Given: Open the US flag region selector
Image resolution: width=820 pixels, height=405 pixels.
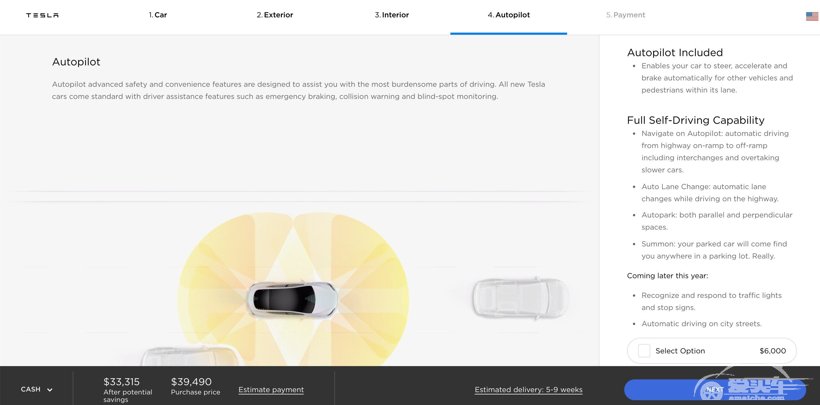Looking at the screenshot, I should (x=812, y=16).
